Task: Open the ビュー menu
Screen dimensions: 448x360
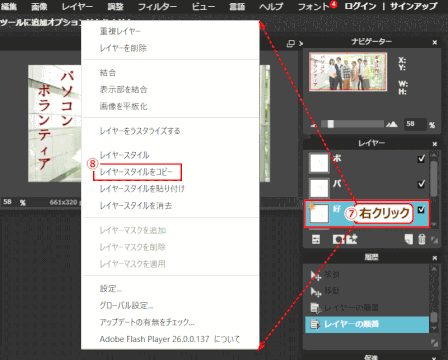Action: pos(203,6)
